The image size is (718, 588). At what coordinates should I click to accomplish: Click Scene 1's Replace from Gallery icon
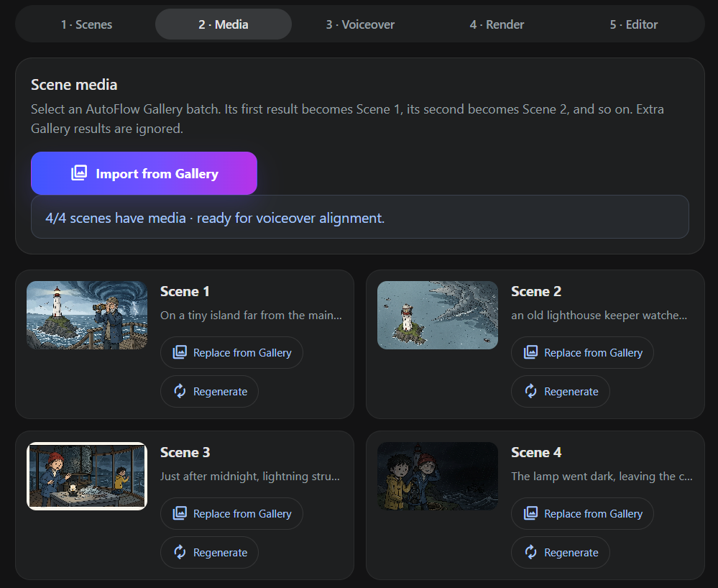pos(180,352)
